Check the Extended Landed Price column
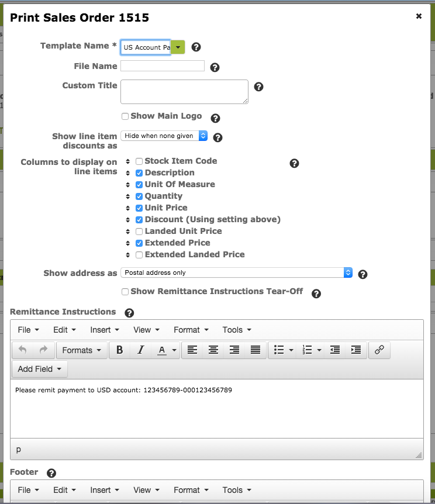This screenshot has width=435, height=504. click(139, 255)
